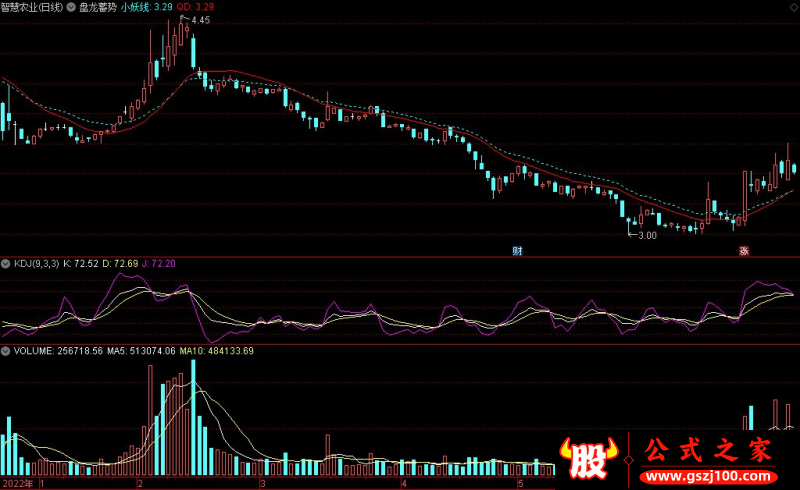The image size is (800, 490).
Task: Click the J: 72.20 value
Action: click(159, 264)
